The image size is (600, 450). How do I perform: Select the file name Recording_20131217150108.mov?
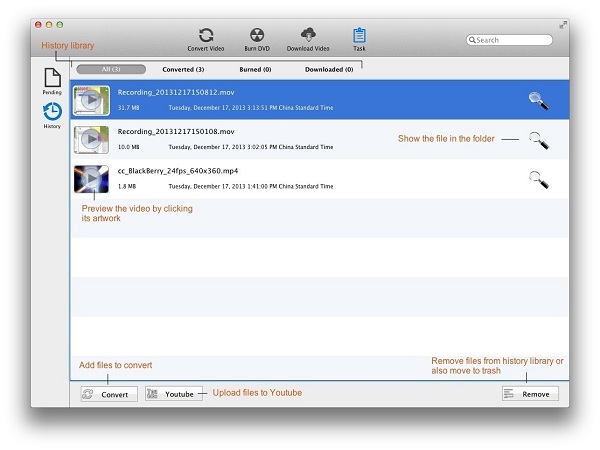click(x=176, y=132)
